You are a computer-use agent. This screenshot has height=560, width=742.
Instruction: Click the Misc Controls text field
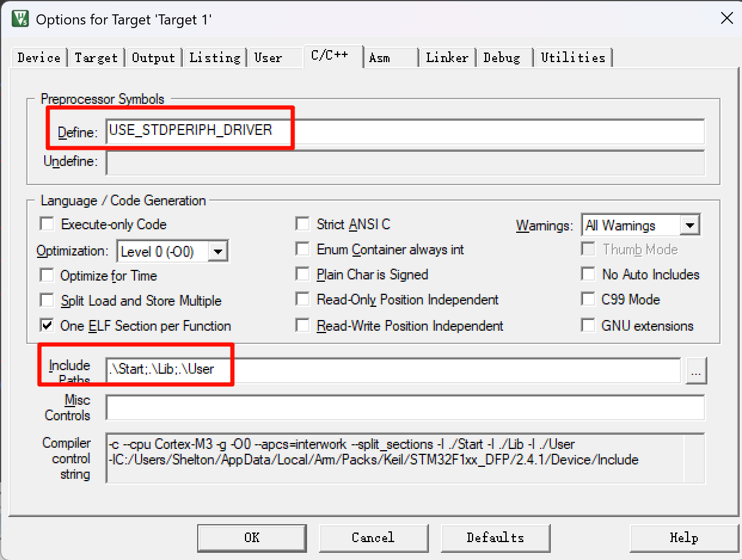[405, 408]
